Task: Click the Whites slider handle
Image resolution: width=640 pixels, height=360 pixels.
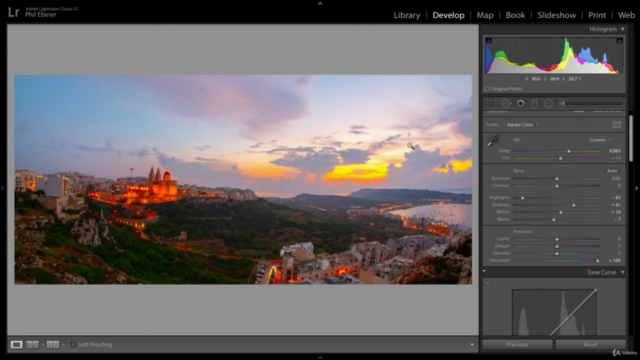Action: [561, 212]
